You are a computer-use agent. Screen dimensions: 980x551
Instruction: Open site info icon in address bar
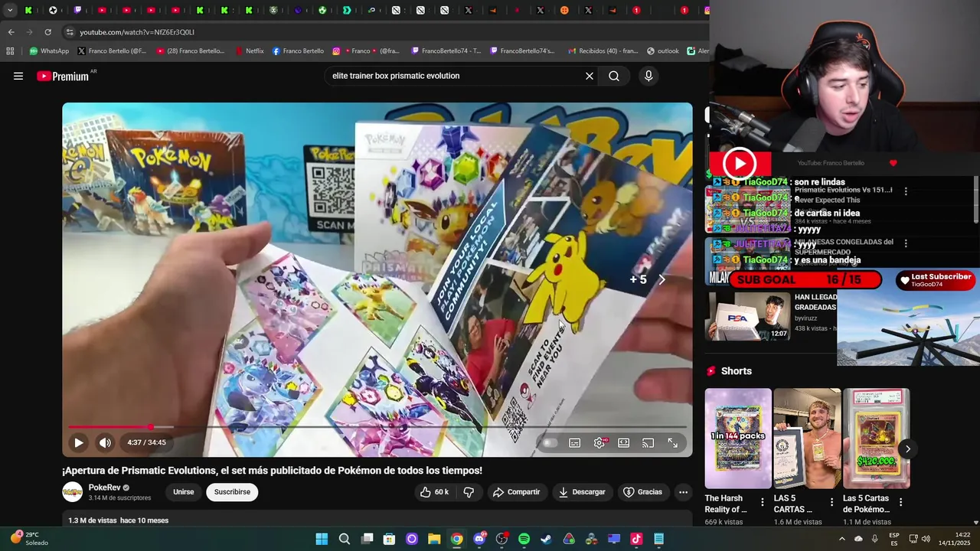point(70,32)
